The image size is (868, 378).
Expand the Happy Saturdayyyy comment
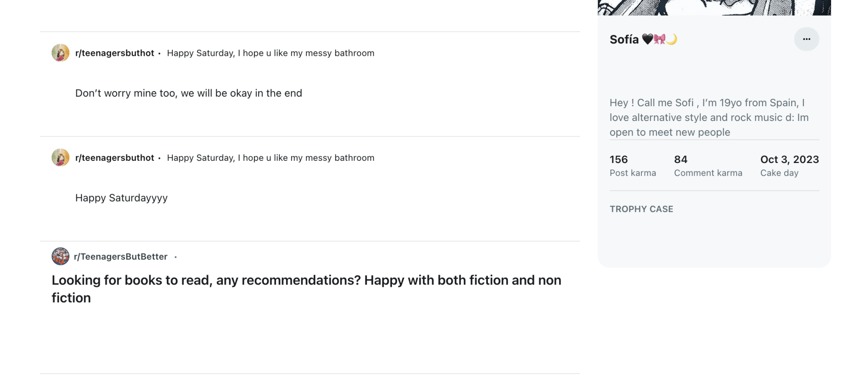[x=122, y=198]
